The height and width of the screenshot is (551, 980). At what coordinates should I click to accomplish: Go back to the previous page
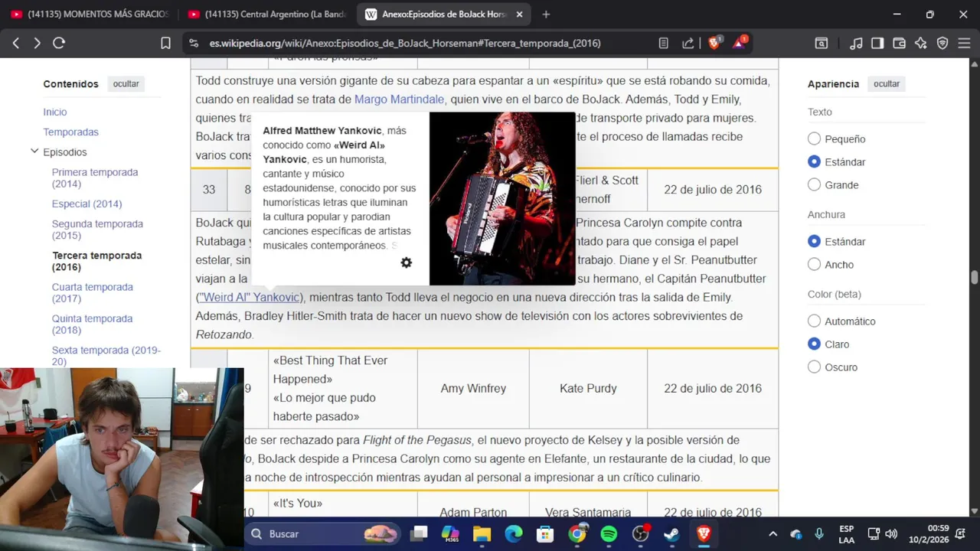16,44
